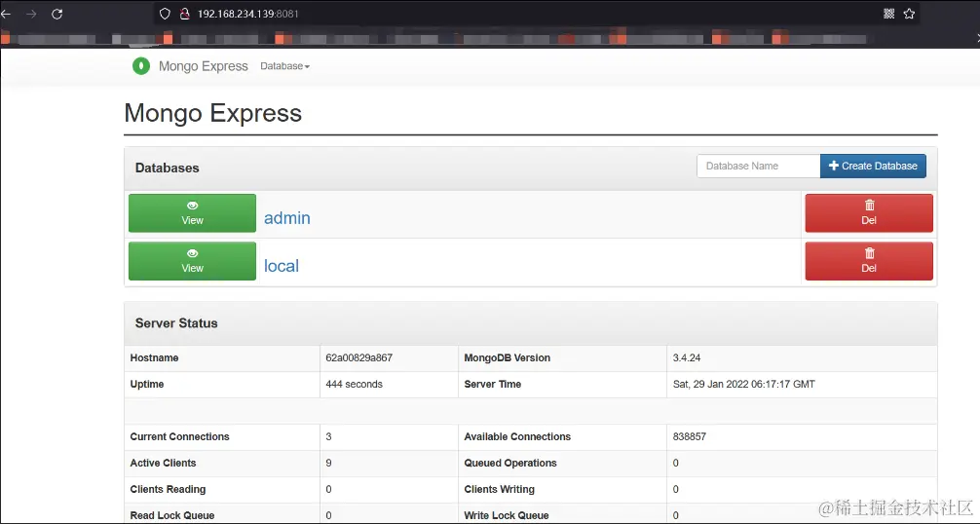The height and width of the screenshot is (524, 980).
Task: Click the Active Clients label
Action: (163, 463)
